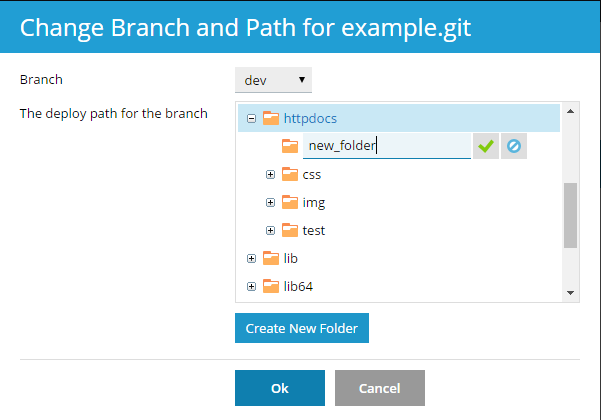Click the img folder icon
The image size is (601, 420).
(x=290, y=202)
